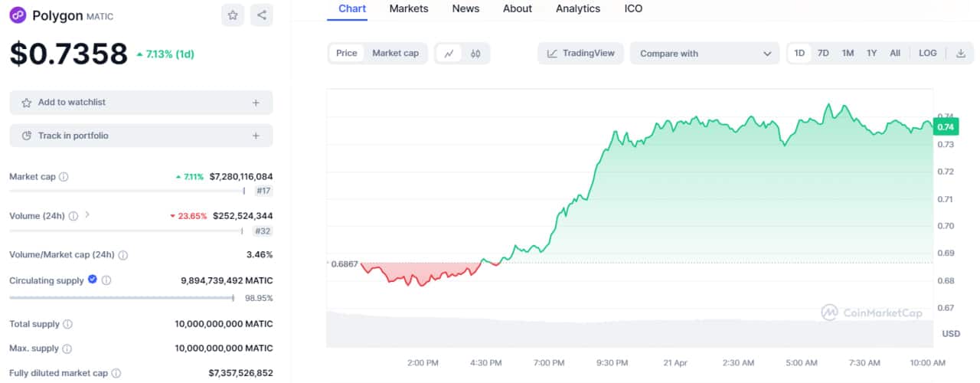This screenshot has height=383, width=980.
Task: Star Polygon as a favorite
Action: (x=233, y=15)
